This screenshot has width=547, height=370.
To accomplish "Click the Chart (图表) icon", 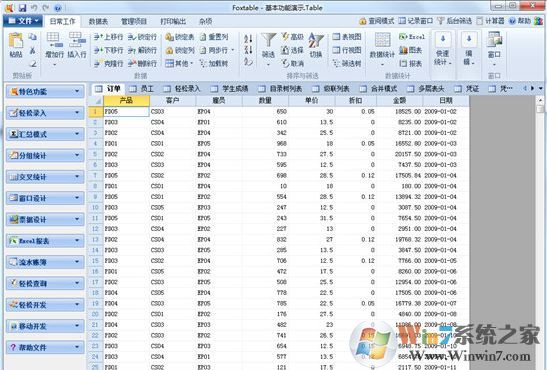I will pos(411,50).
